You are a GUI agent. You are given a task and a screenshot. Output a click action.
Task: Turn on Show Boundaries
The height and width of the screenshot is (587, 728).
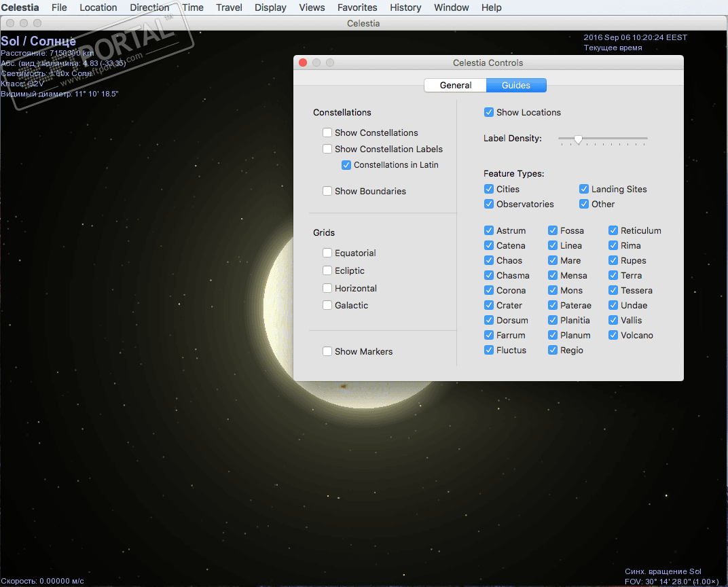[327, 192]
